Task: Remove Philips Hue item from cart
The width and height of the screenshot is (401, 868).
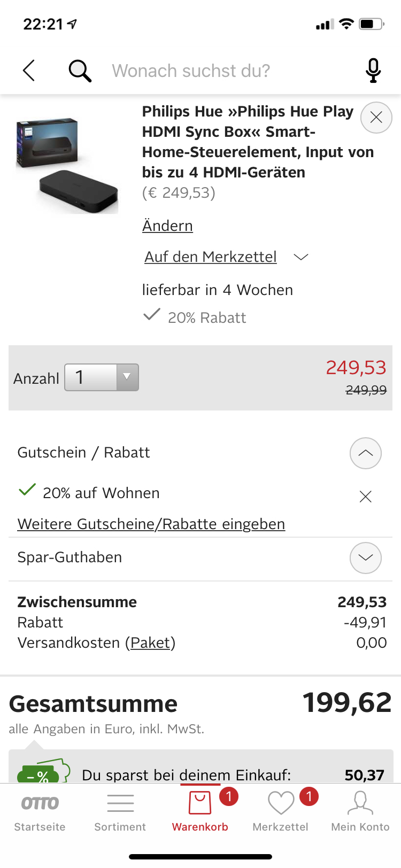Action: tap(376, 118)
